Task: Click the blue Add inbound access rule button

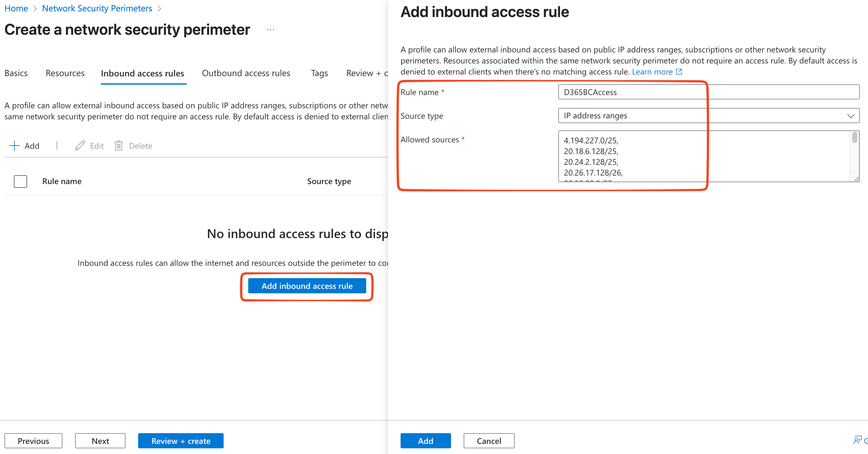Action: tap(307, 286)
